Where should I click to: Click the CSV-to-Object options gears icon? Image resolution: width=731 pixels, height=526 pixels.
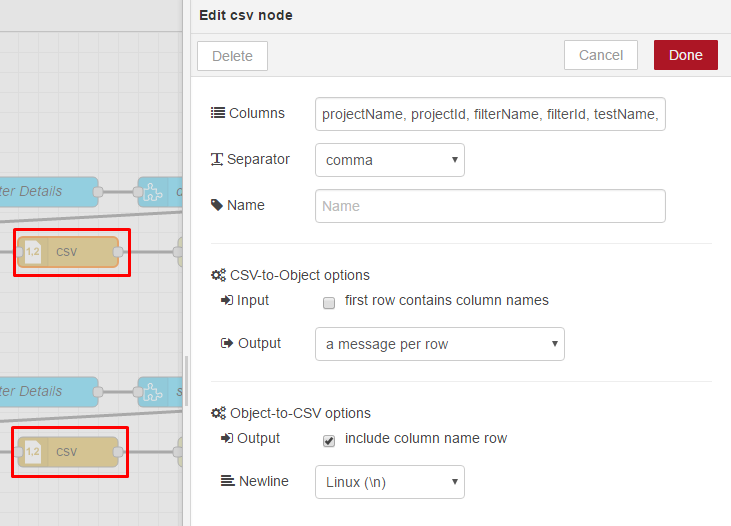click(218, 275)
